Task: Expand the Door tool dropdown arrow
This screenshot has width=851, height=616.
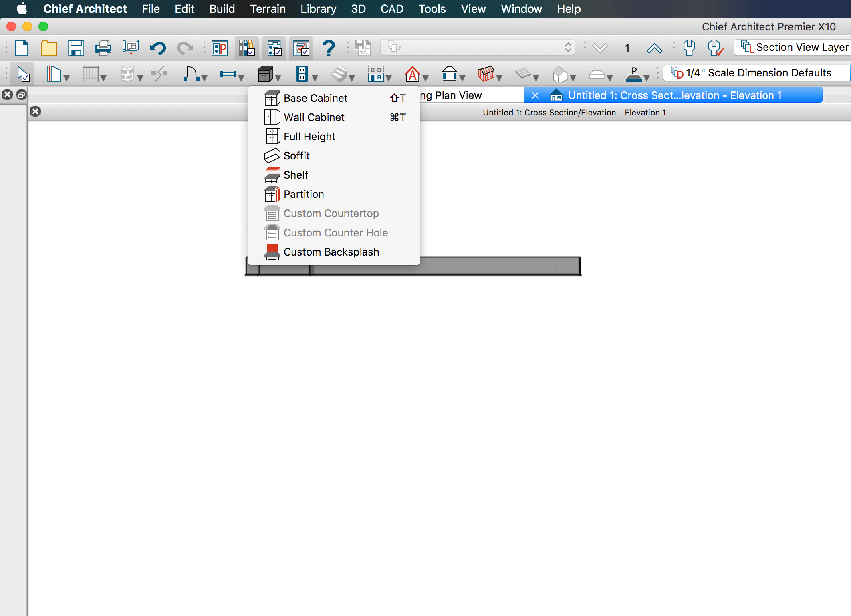Action: (204, 78)
